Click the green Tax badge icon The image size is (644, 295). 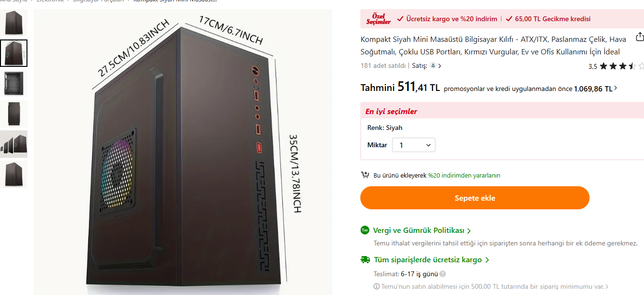coord(365,231)
